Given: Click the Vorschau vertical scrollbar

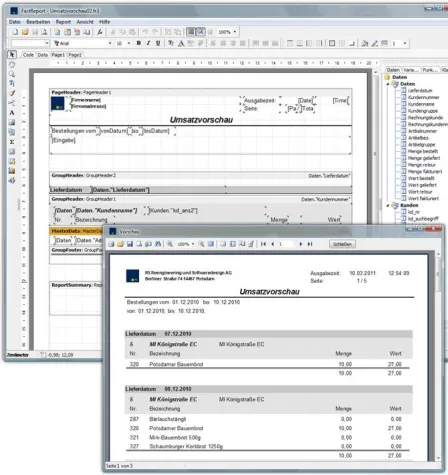Looking at the screenshot, I should [x=438, y=356].
